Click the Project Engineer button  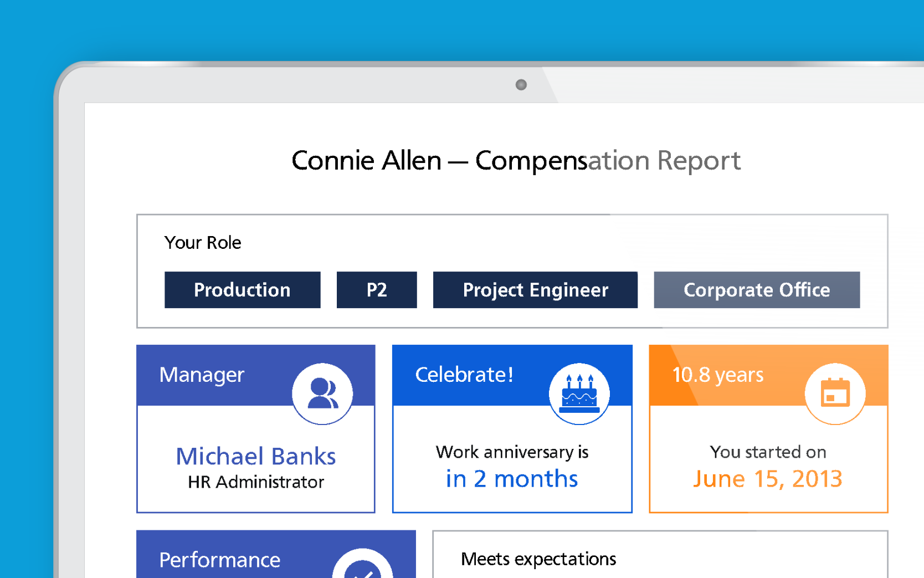pyautogui.click(x=535, y=290)
